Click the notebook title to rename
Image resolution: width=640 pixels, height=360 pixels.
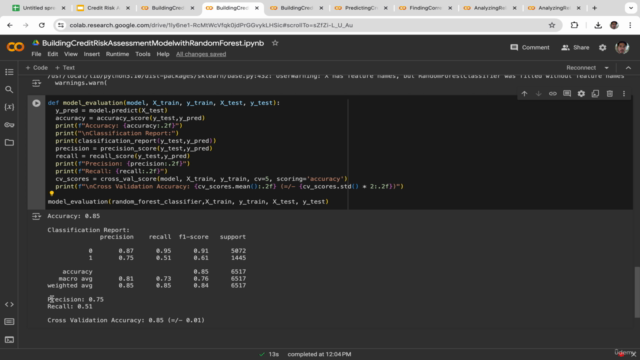click(x=153, y=43)
